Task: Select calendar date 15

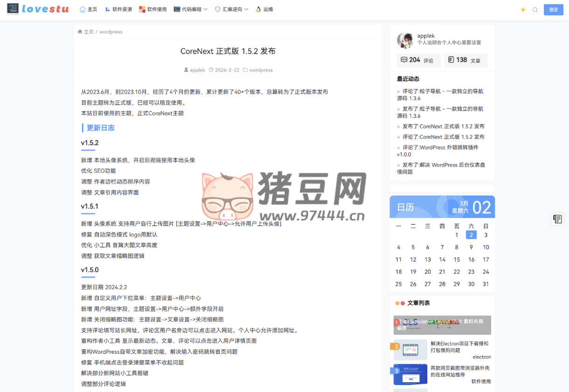Action: pos(457,259)
